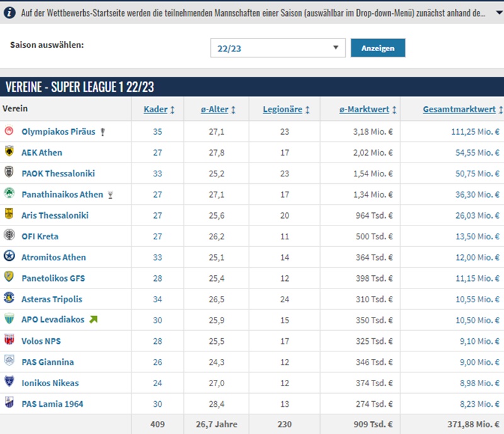Sort table by Legionäre column
Image resolution: width=504 pixels, height=434 pixels.
click(x=282, y=110)
